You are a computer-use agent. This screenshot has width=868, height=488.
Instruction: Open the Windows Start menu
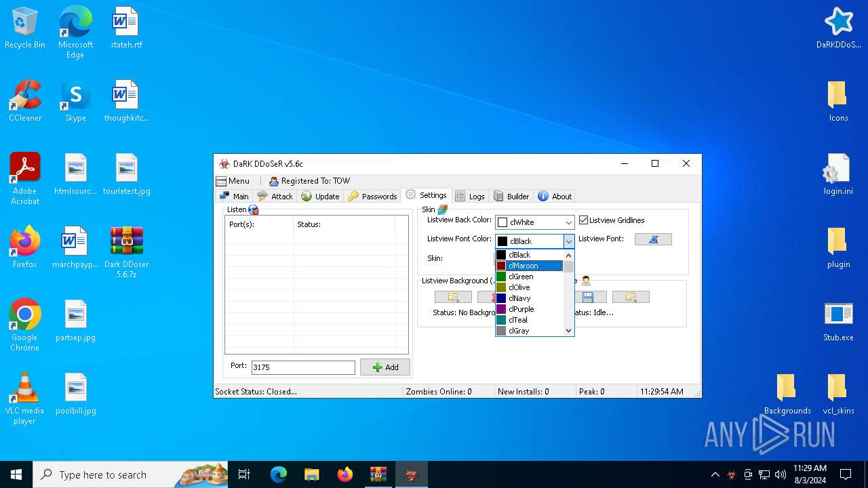click(x=16, y=474)
